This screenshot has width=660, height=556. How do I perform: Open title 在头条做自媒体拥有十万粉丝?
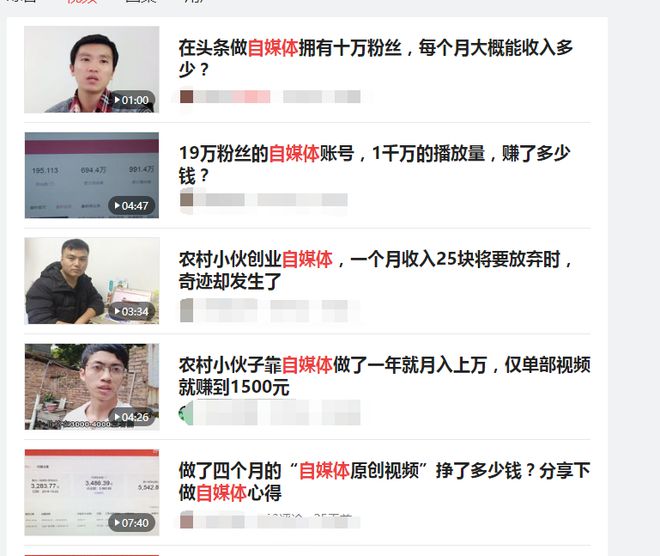pyautogui.click(x=375, y=59)
